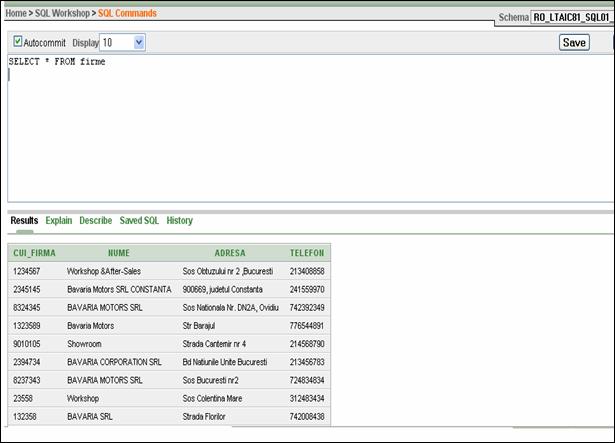Open the SQL Workshop breadcrumb link
Viewport: 615px width, 443px height.
pos(65,13)
